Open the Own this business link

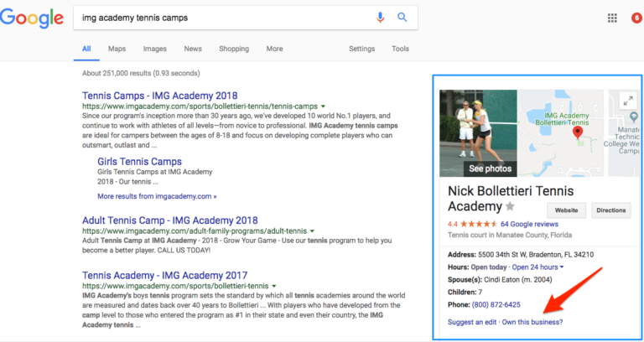click(x=532, y=322)
